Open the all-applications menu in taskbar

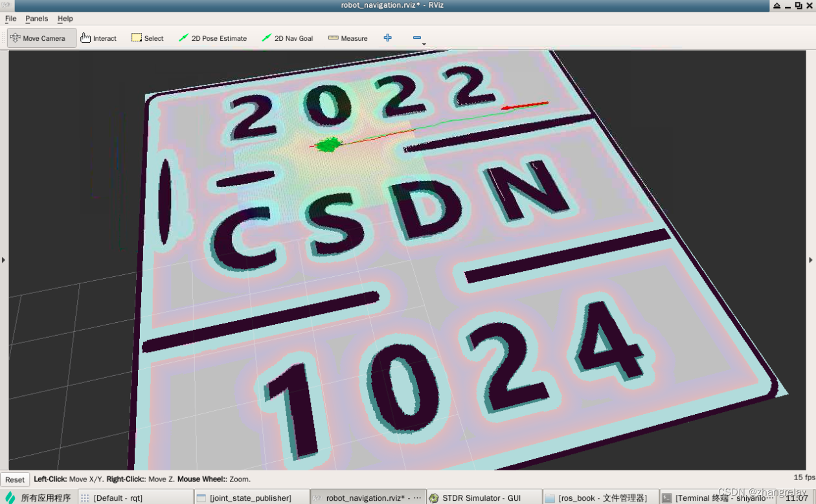[x=38, y=498]
